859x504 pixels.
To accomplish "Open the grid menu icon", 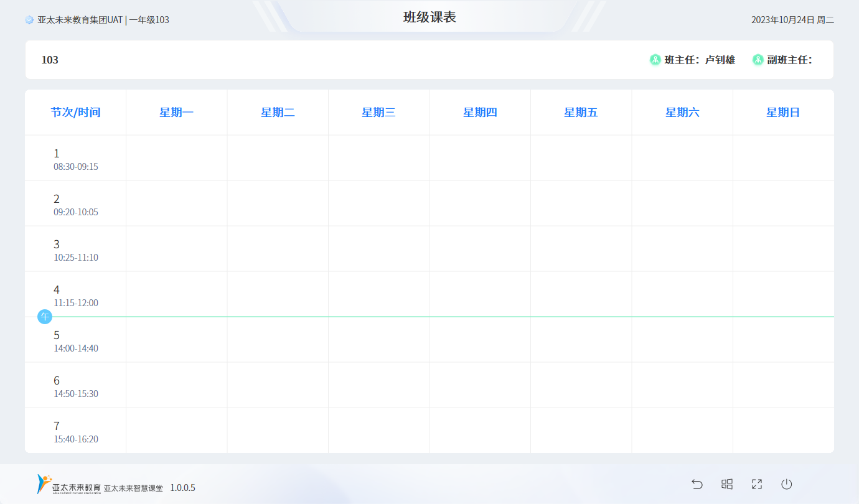I will pyautogui.click(x=727, y=484).
